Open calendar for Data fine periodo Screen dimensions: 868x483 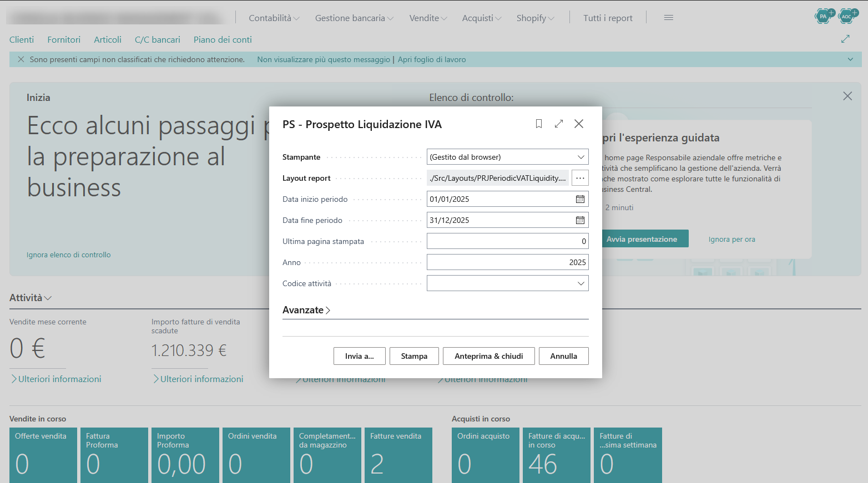[x=580, y=220]
